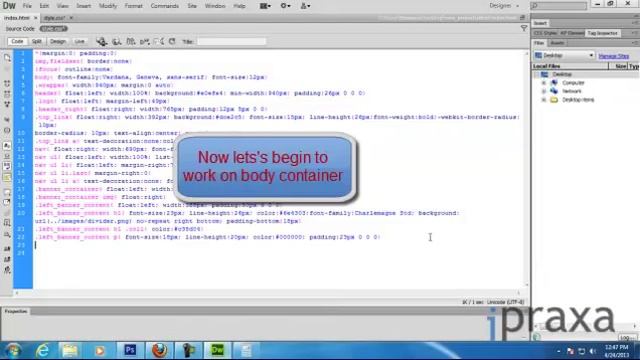The width and height of the screenshot is (640, 360).
Task: Switch to the index.html document tab
Action: 17,18
